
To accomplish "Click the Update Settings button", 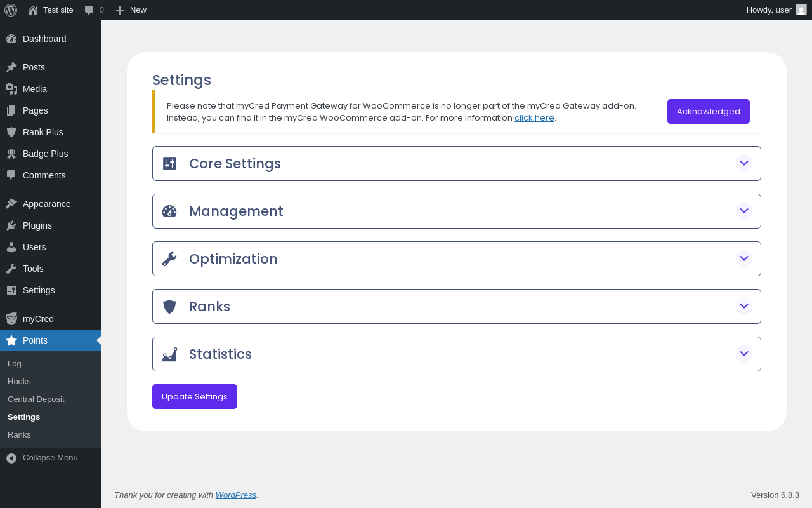I will [195, 397].
